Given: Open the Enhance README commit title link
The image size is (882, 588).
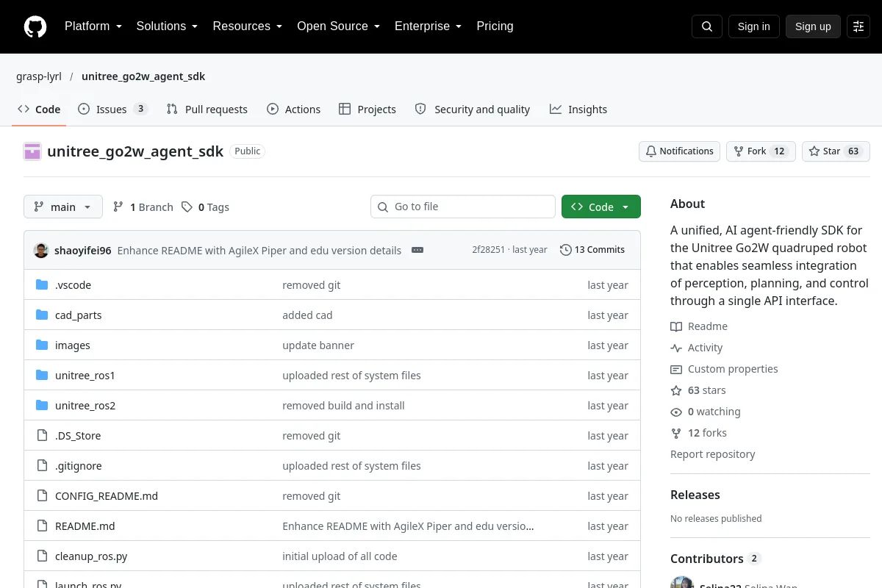Looking at the screenshot, I should coord(259,251).
